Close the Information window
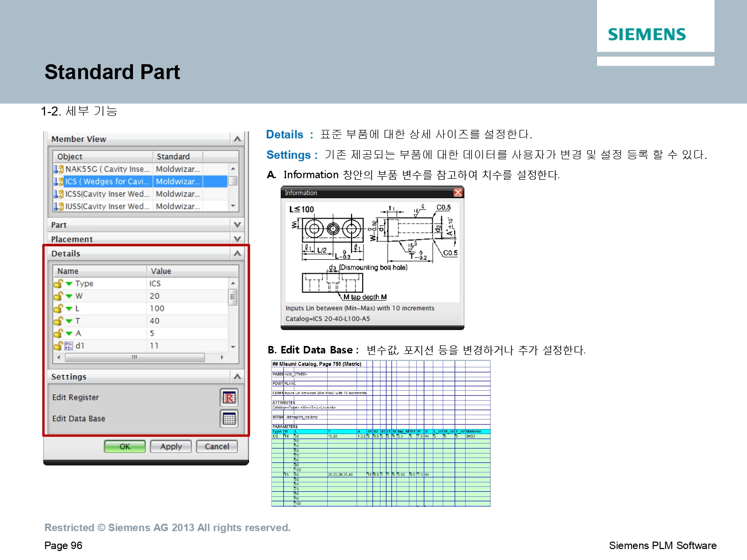 point(458,193)
